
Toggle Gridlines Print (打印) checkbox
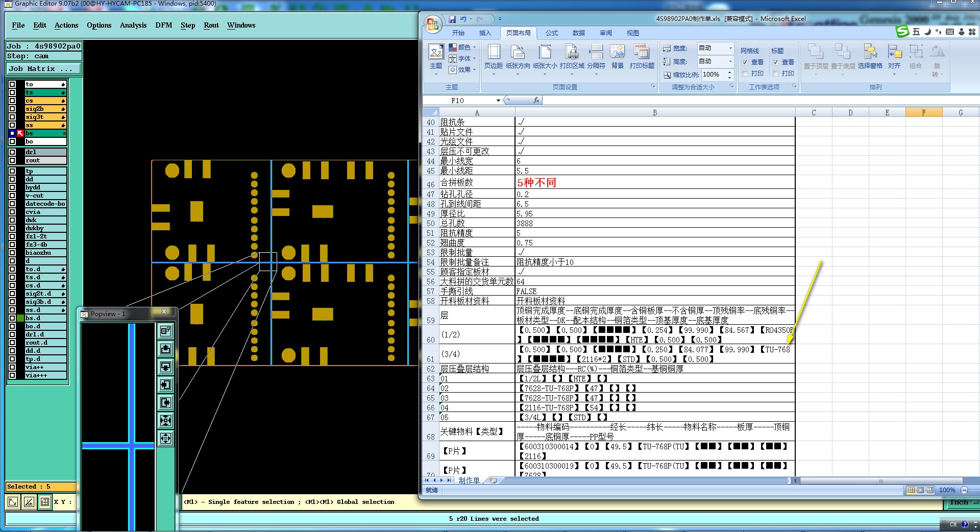point(745,74)
